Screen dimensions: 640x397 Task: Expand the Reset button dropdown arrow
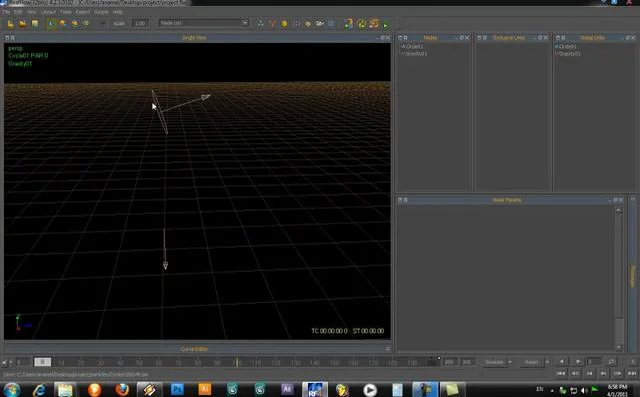click(547, 362)
